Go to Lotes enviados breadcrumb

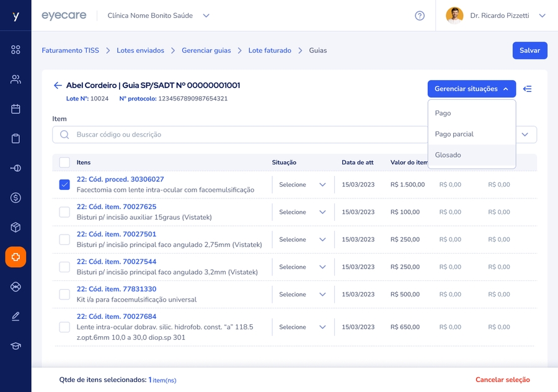point(140,50)
